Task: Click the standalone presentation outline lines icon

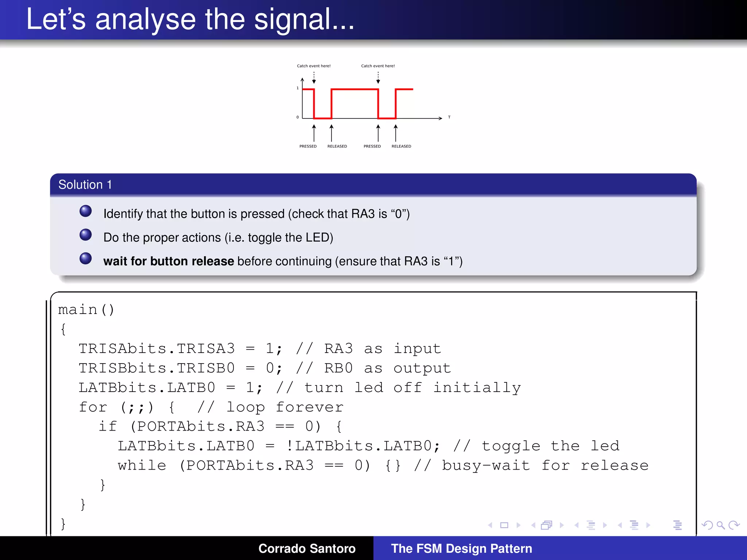Action: pos(678,525)
